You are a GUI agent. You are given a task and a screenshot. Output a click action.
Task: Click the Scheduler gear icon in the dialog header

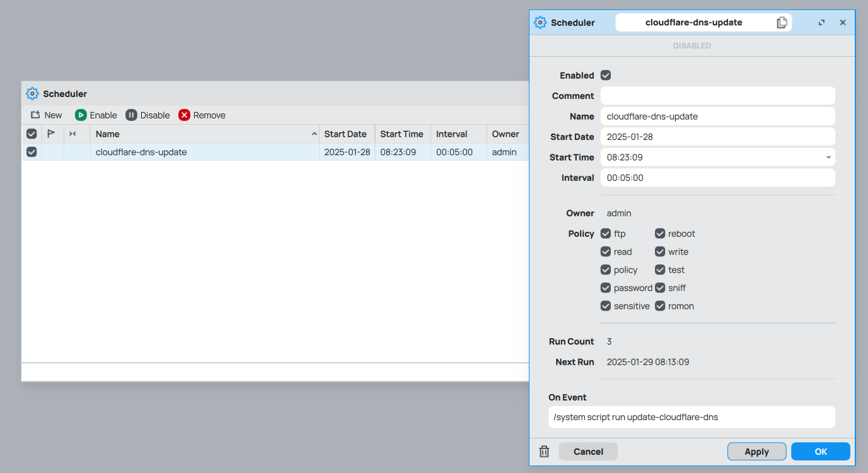pyautogui.click(x=540, y=22)
